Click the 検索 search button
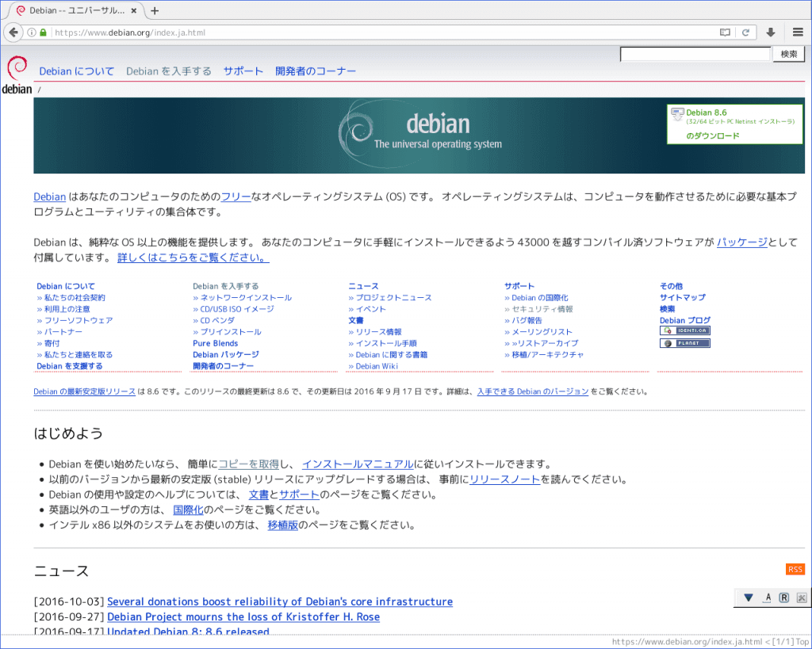Viewport: 812px width, 649px height. click(788, 54)
